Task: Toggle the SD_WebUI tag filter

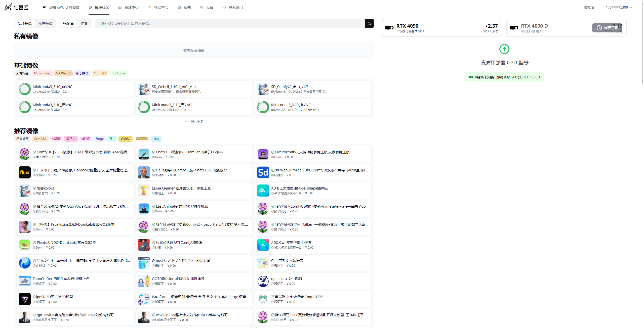Action: point(63,73)
